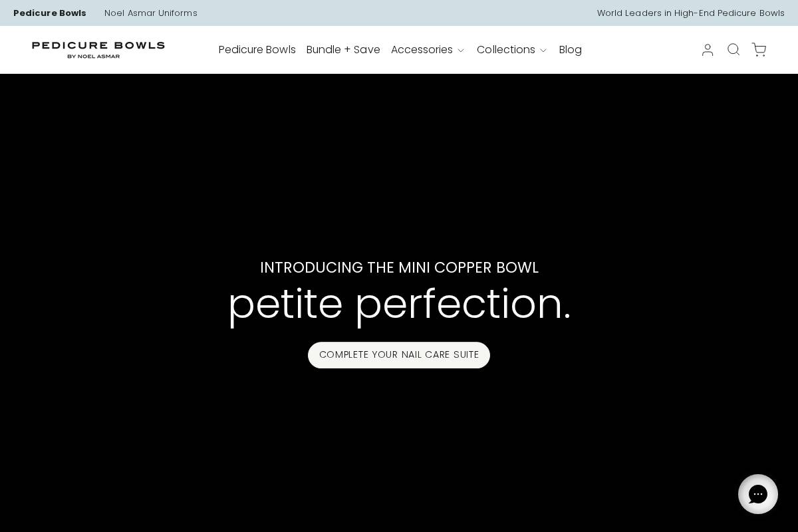Click INTRODUCING THE MINI COPPER BOWL text

[399, 267]
